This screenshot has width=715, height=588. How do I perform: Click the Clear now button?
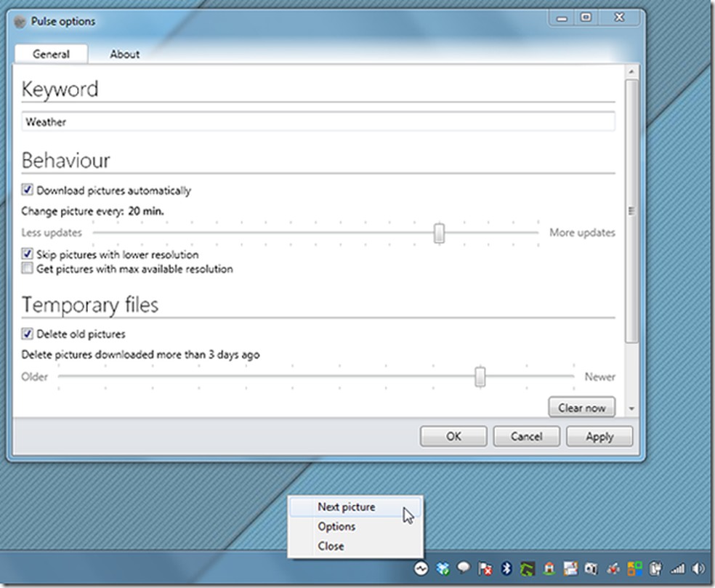coord(582,407)
